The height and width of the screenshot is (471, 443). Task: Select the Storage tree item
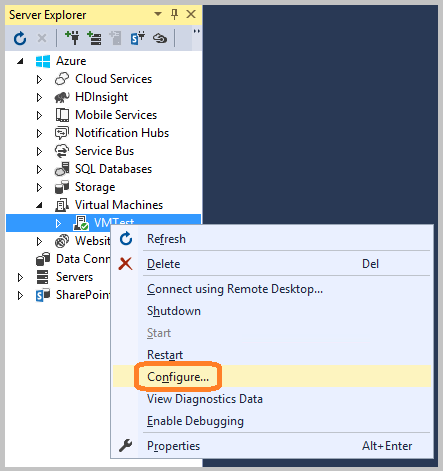(x=95, y=187)
